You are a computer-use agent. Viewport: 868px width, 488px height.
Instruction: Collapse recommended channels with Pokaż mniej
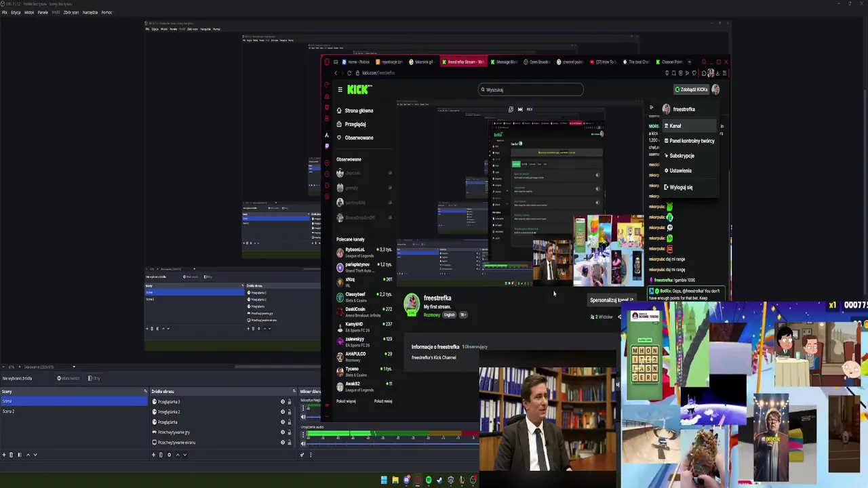[383, 401]
